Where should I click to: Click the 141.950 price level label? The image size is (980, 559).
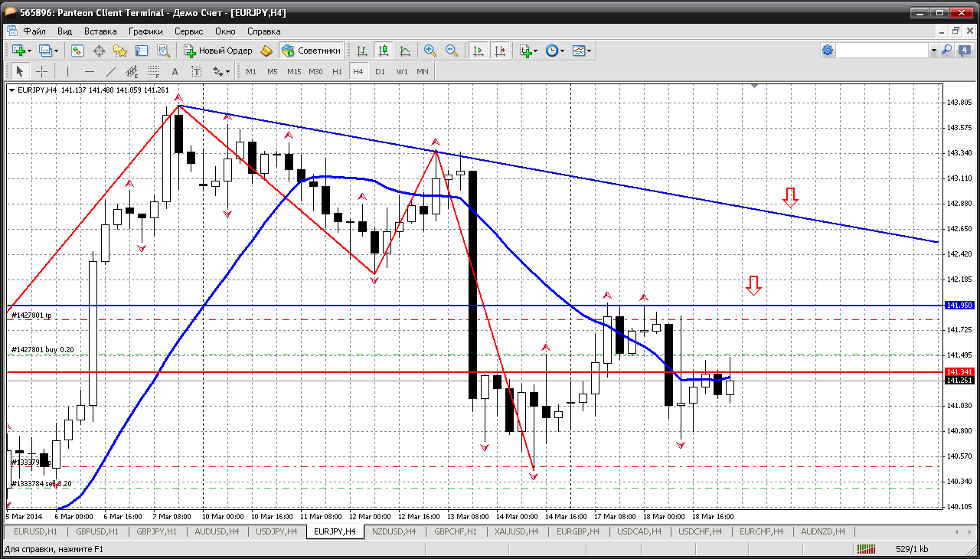pyautogui.click(x=959, y=305)
